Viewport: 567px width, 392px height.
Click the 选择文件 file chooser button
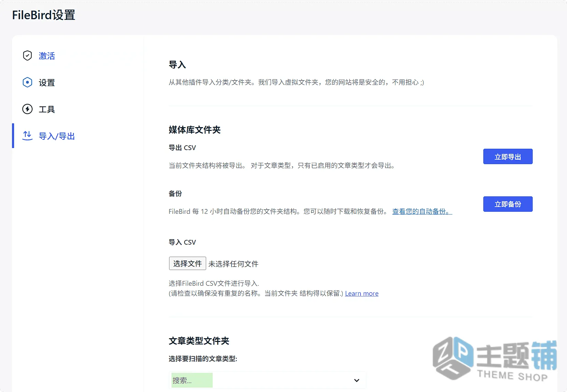coord(187,264)
